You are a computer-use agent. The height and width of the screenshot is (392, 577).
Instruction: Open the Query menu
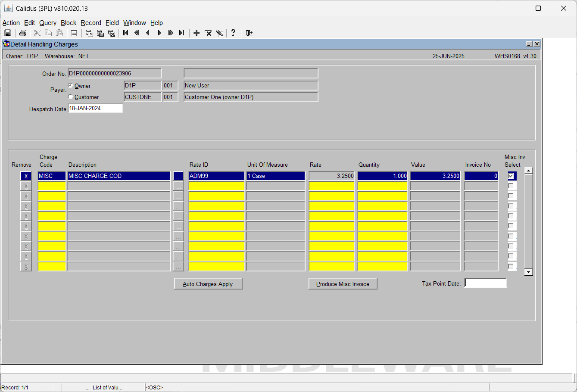pos(48,23)
